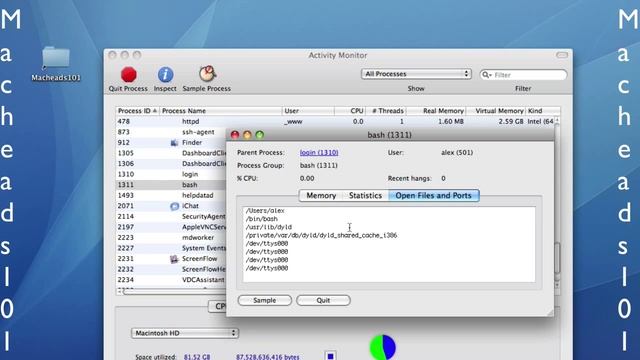Select the Open Files and Ports tab
Viewport: 640px width, 360px height.
point(433,196)
